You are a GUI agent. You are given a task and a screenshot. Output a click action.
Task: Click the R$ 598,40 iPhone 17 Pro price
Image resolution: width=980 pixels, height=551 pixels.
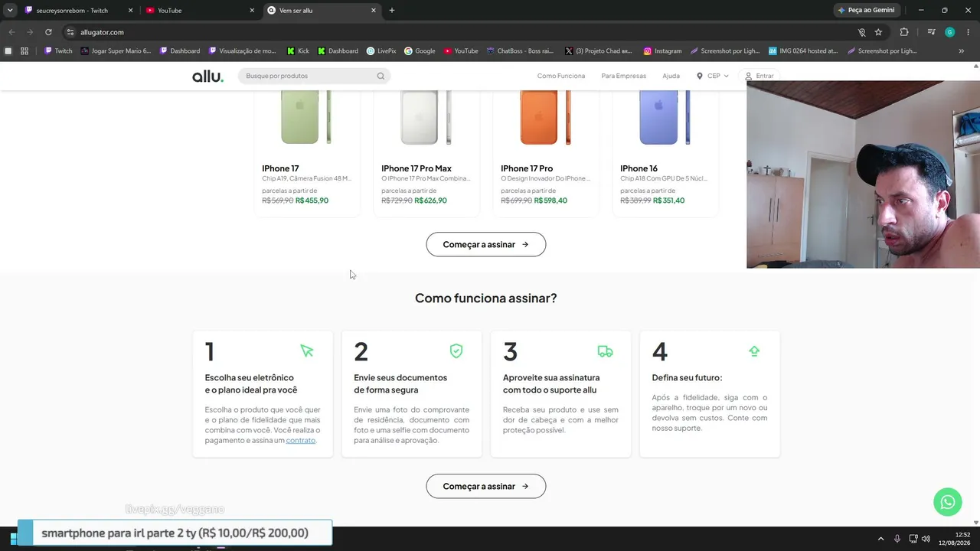pos(550,201)
